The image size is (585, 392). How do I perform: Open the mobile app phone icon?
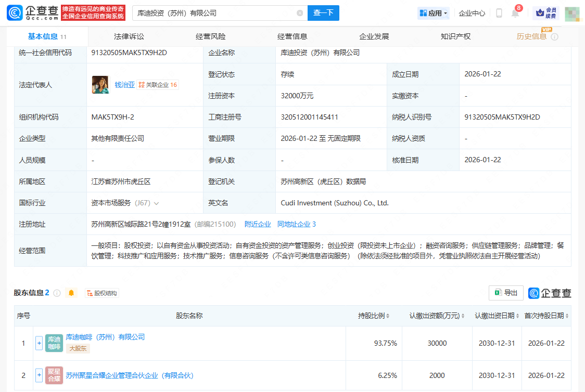tap(499, 13)
